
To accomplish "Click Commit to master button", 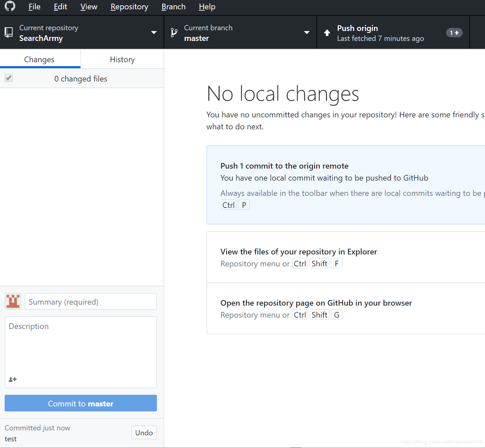I will click(81, 403).
